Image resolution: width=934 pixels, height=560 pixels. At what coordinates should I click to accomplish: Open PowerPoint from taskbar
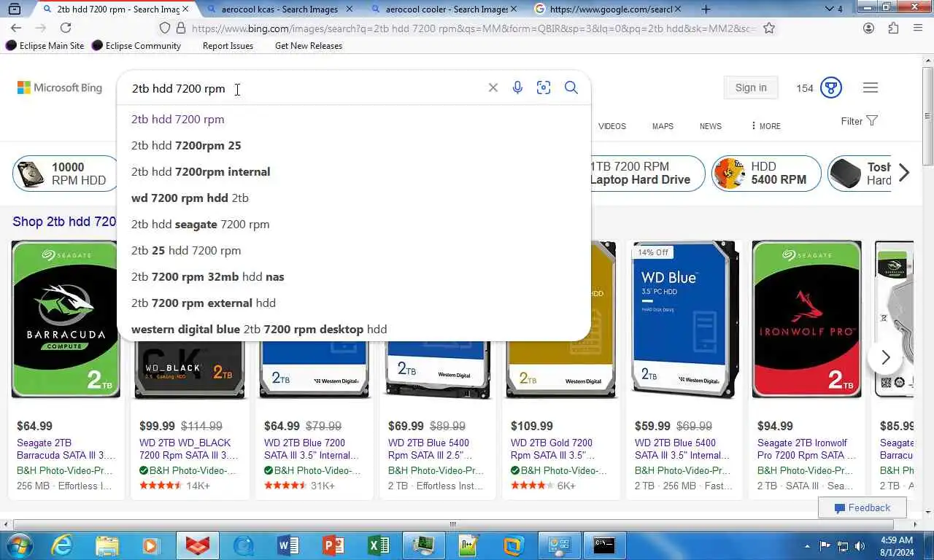pos(333,545)
